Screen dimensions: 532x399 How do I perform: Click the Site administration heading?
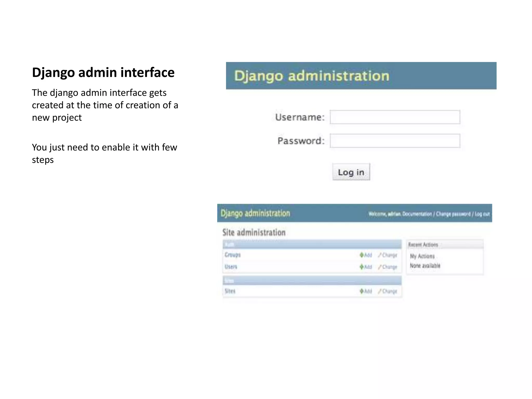[x=254, y=232]
